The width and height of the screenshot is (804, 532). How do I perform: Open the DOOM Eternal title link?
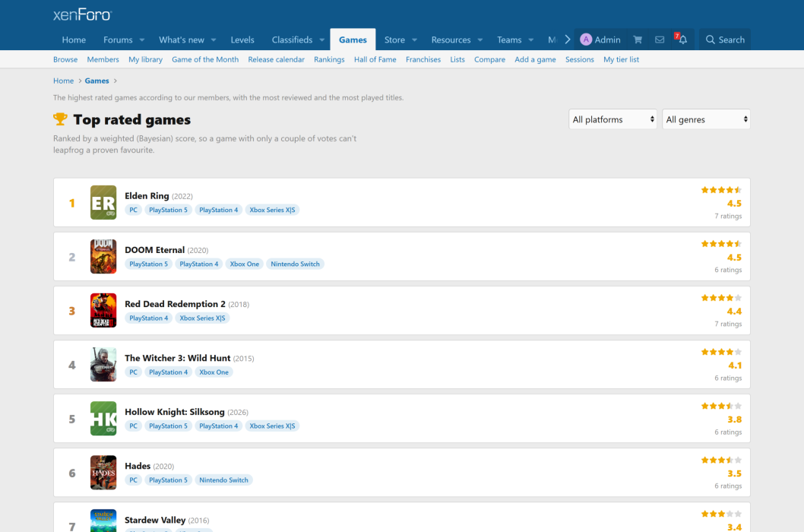pyautogui.click(x=154, y=250)
